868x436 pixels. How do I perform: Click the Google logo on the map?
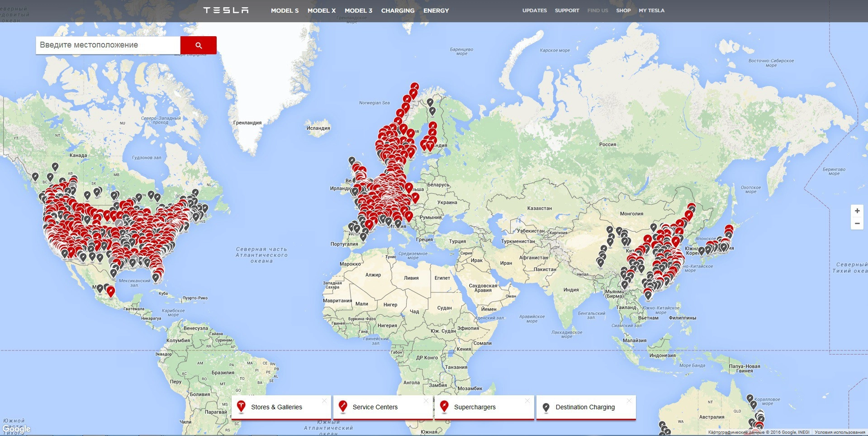click(16, 428)
